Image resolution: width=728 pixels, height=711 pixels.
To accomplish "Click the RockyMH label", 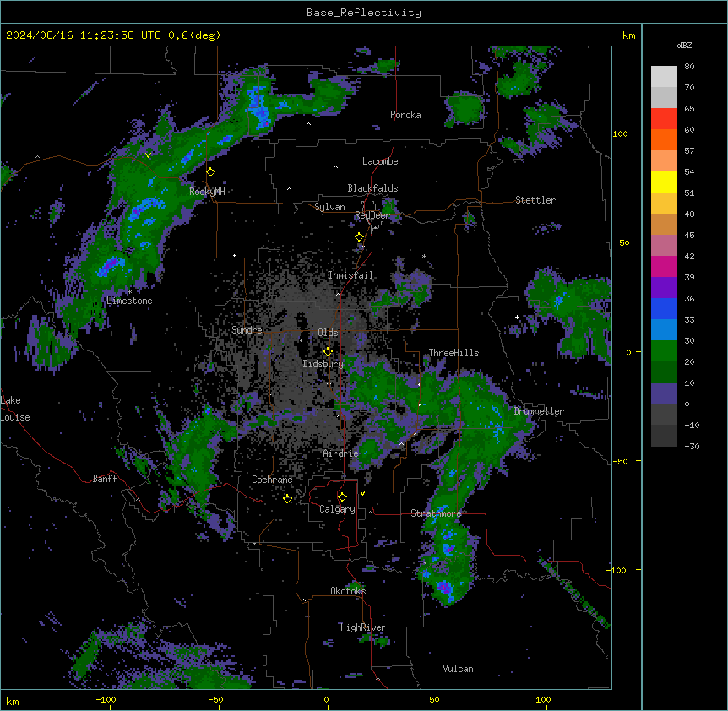I will [x=207, y=192].
